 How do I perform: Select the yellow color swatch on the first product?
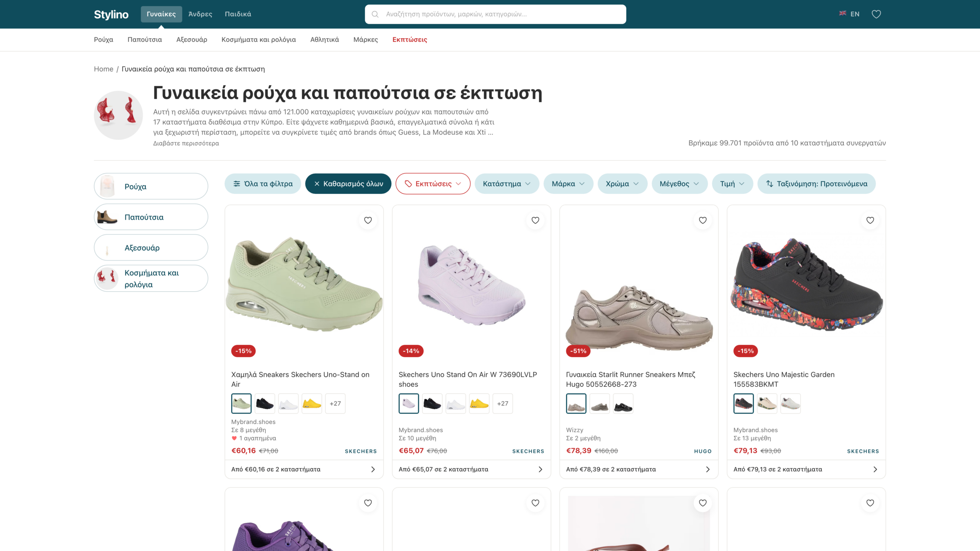pyautogui.click(x=312, y=403)
